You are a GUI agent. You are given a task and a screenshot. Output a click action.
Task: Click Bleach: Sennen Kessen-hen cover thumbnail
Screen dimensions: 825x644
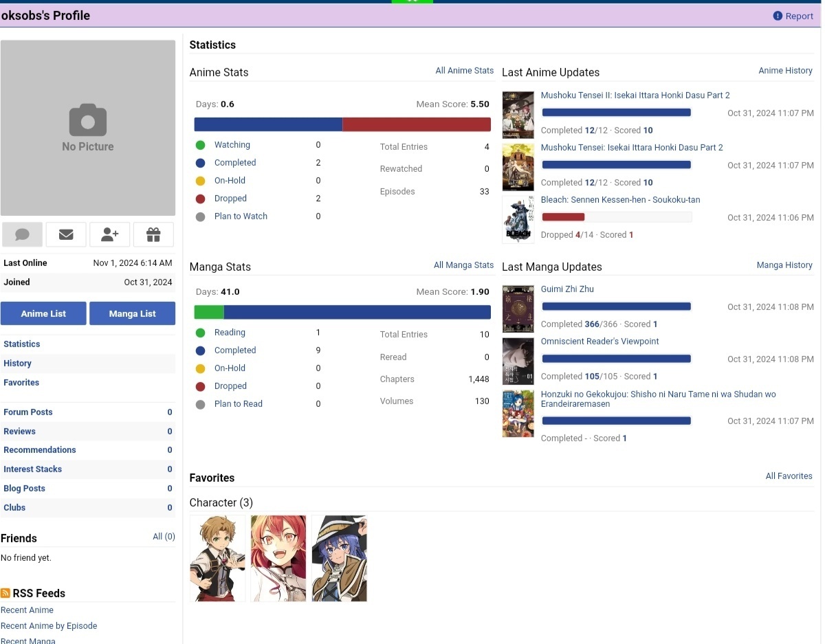518,219
